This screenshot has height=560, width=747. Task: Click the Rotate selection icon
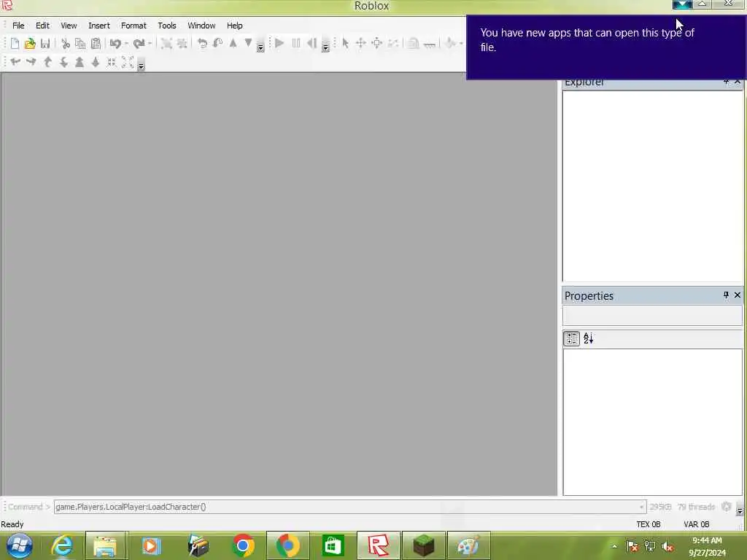(x=203, y=44)
